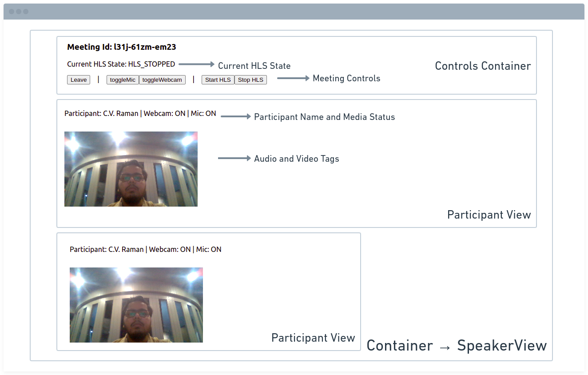Viewport: 588px width, 375px height.
Task: Click the Container → SpeakerView label
Action: [457, 346]
